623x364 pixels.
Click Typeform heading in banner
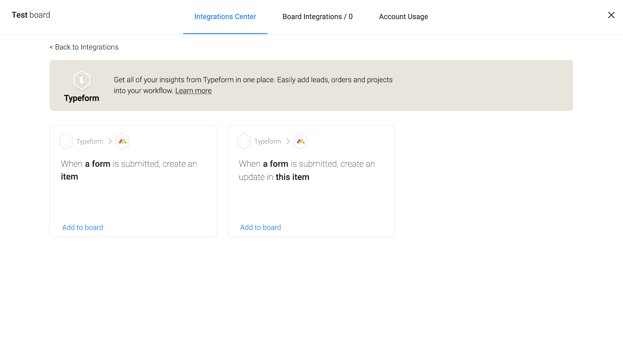pos(81,98)
